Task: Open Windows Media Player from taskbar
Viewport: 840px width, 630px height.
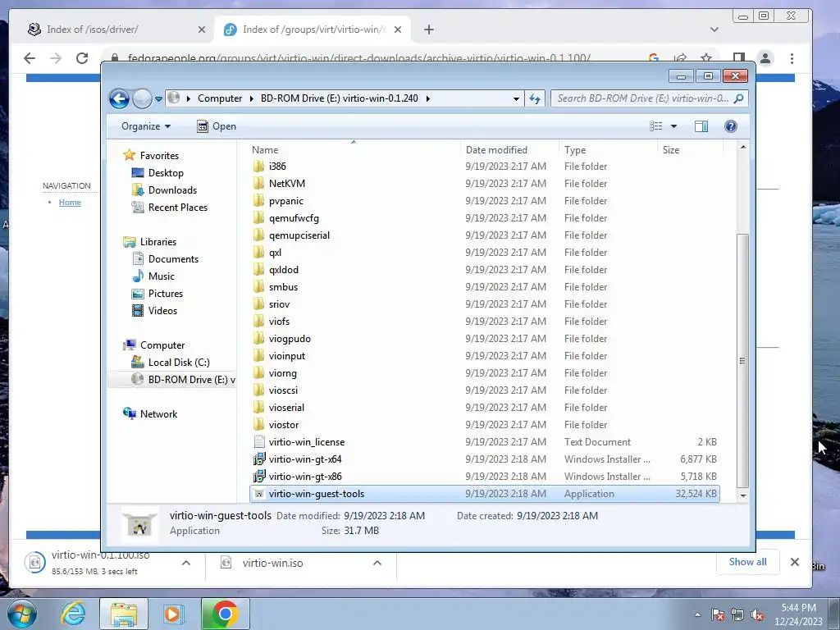Action: click(173, 614)
